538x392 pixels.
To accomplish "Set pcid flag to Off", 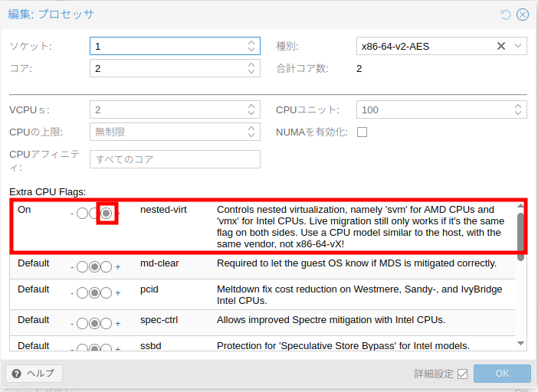I will [x=82, y=293].
